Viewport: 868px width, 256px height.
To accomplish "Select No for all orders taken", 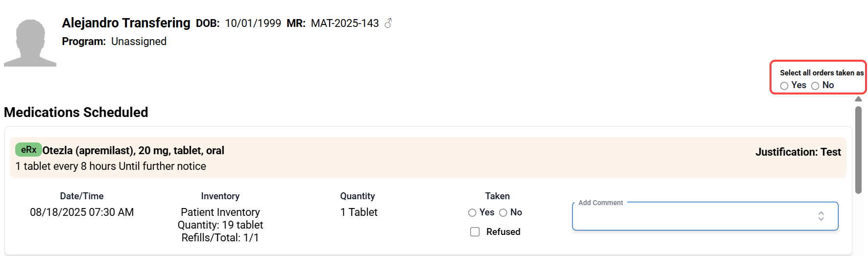I will coord(815,86).
